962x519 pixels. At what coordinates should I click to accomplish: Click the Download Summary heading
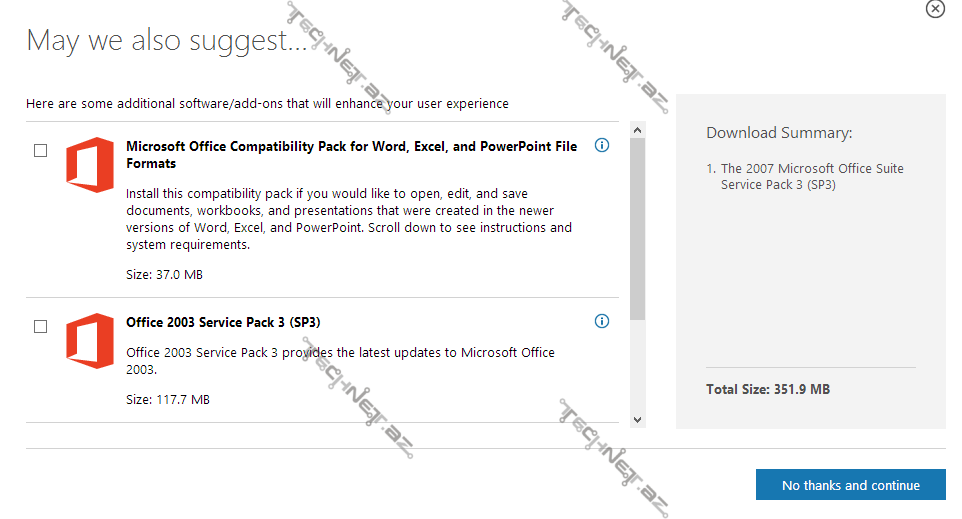[779, 133]
